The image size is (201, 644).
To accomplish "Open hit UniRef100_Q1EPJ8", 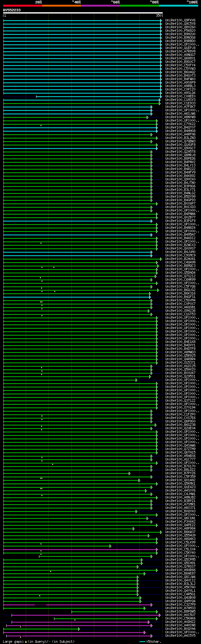I will (x=180, y=48).
